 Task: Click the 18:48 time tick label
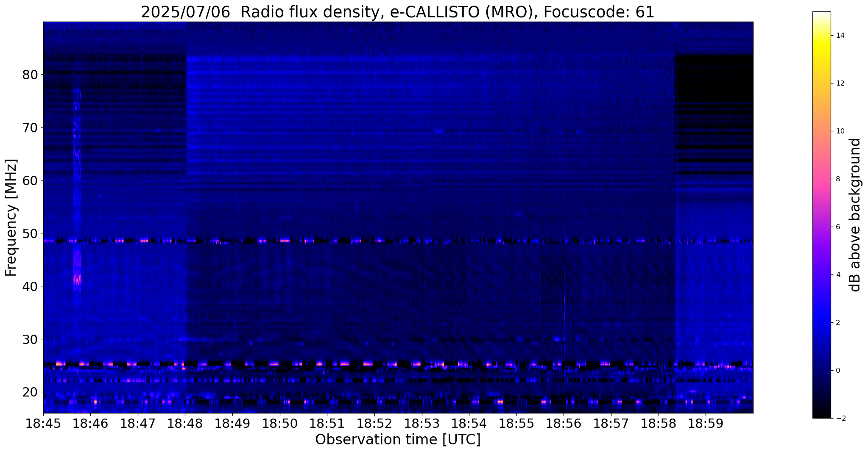point(185,423)
